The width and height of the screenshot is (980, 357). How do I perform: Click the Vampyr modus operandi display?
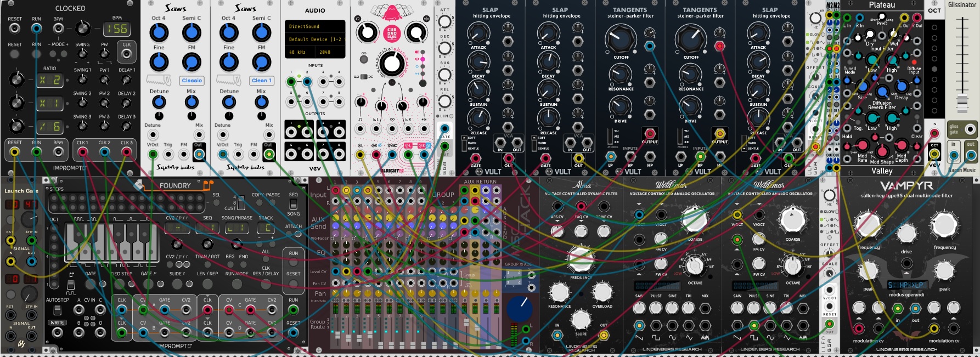pyautogui.click(x=906, y=285)
